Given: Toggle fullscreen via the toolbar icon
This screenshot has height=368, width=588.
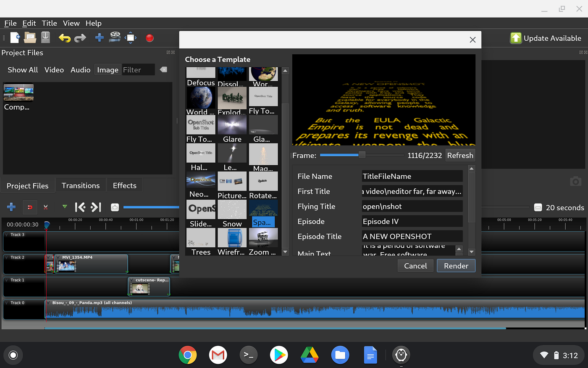Looking at the screenshot, I should click(x=131, y=38).
